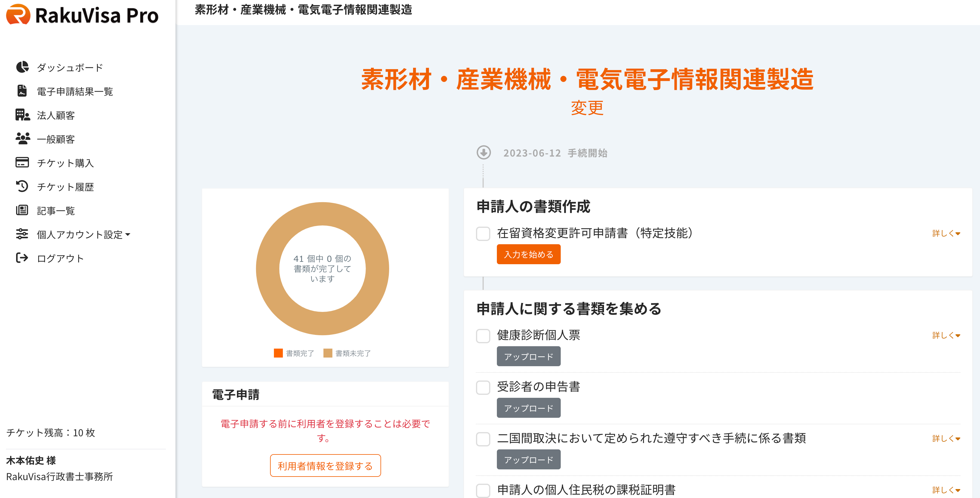Viewport: 980px width, 498px height.
Task: Click the 一般顧客 people group icon
Action: click(x=22, y=139)
